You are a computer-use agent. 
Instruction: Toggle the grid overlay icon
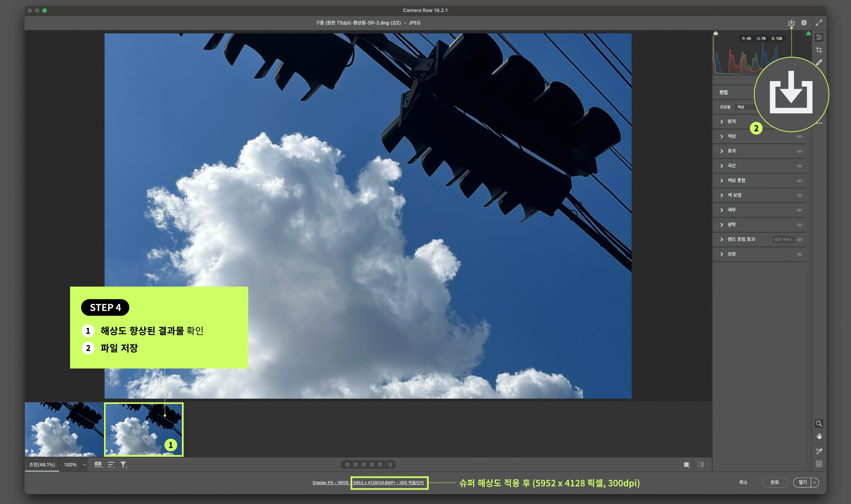coord(819,464)
